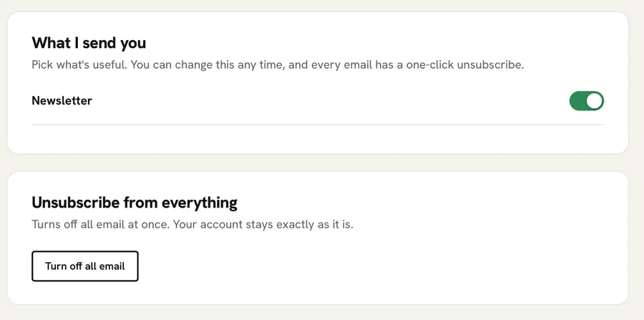Click empty space right of Turn off all email button
644x320 pixels.
coord(370,266)
